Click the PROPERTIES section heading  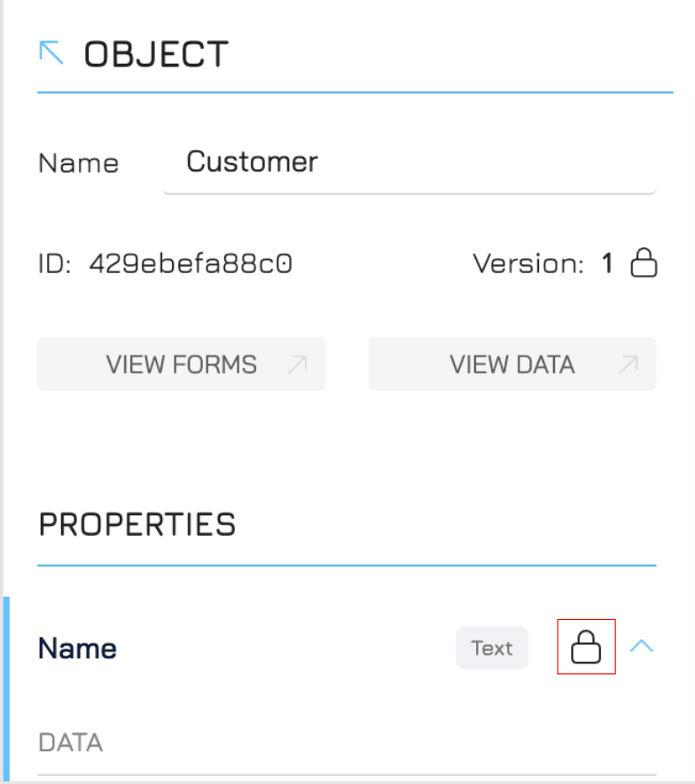(137, 525)
